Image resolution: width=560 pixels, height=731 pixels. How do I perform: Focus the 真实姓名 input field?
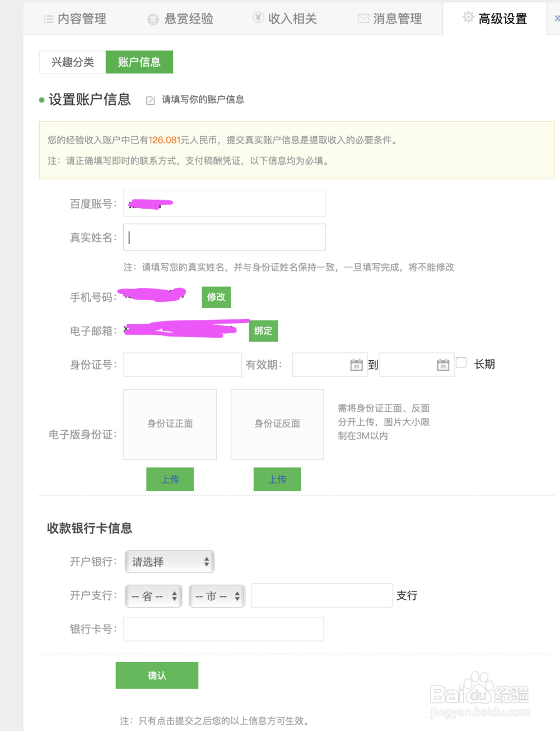tap(224, 238)
